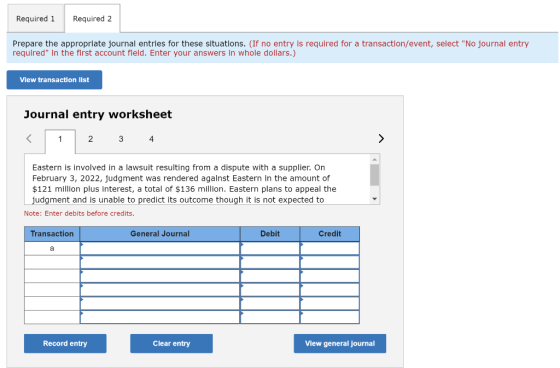Click the description box scroll up arrow
This screenshot has width=560, height=368.
(374, 159)
